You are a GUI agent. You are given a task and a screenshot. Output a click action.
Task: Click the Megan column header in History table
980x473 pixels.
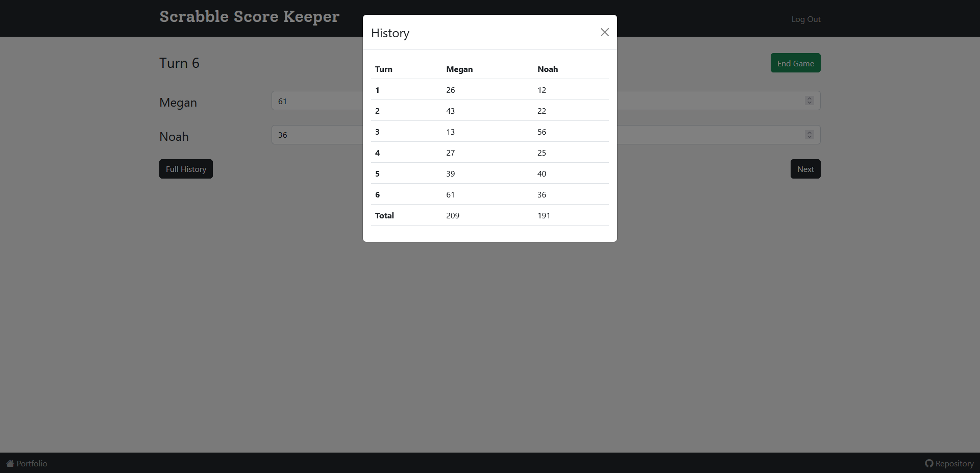click(x=459, y=69)
